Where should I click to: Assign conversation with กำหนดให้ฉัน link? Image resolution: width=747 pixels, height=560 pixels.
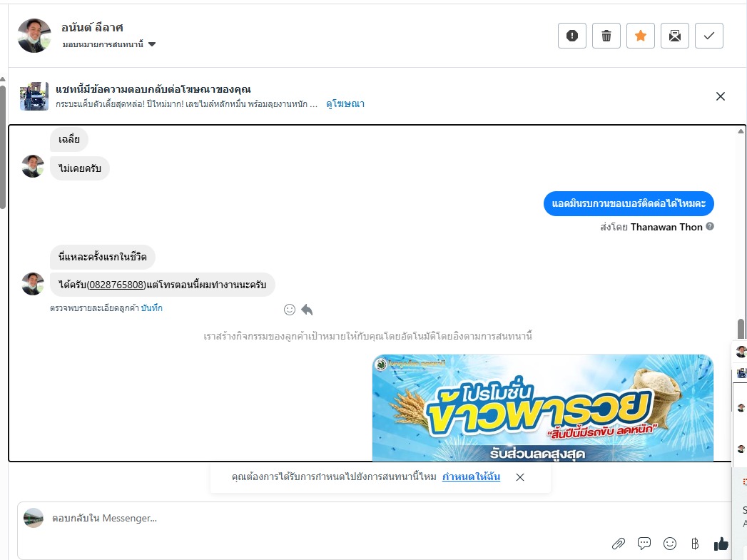pyautogui.click(x=471, y=477)
